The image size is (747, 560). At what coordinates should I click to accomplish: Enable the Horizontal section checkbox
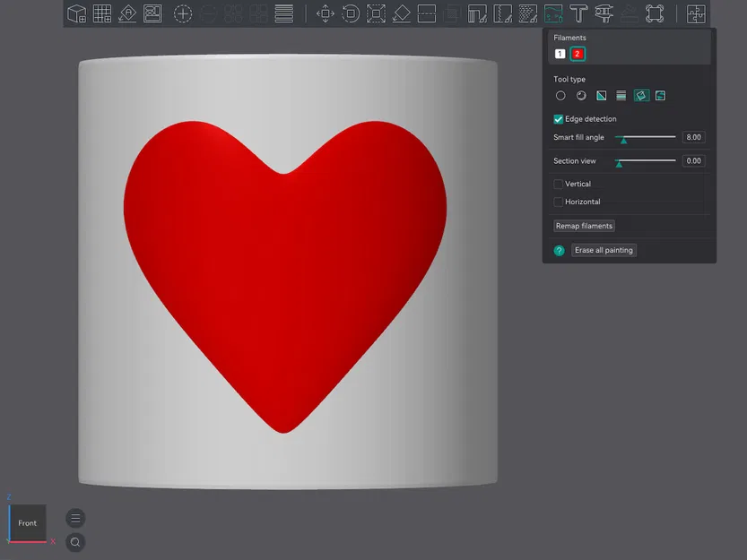point(559,202)
